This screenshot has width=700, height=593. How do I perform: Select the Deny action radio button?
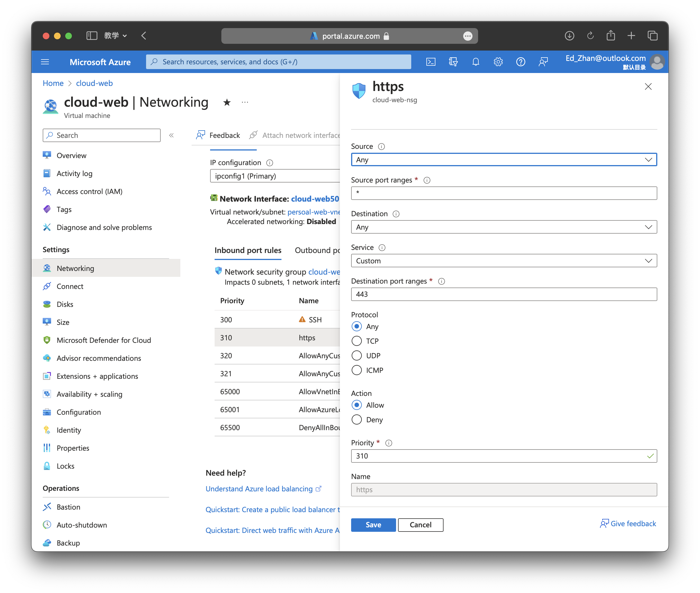tap(356, 419)
